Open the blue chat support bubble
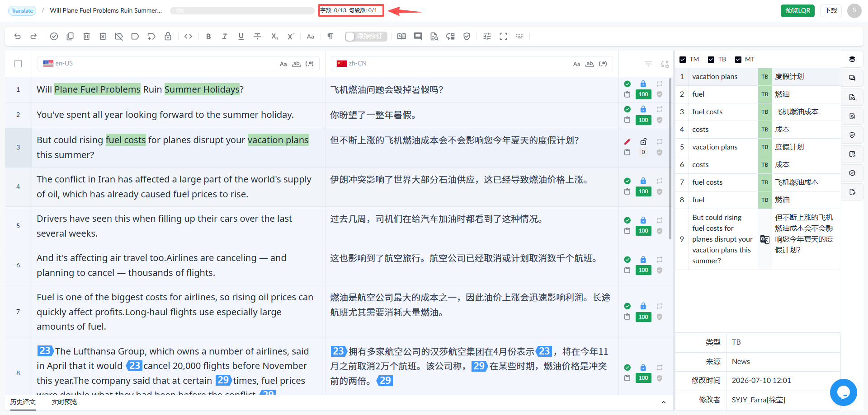The width and height of the screenshot is (868, 415). [843, 392]
